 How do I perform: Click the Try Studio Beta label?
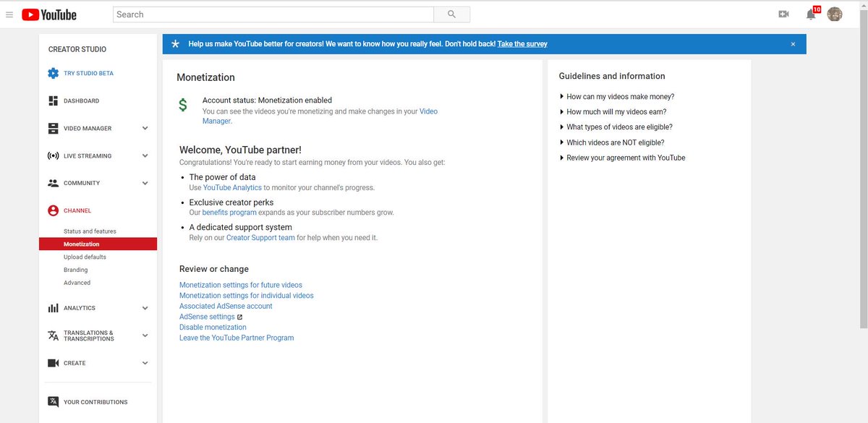tap(88, 73)
